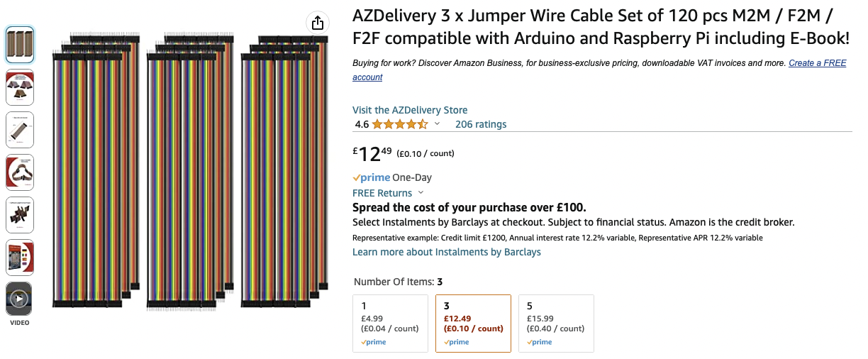Image resolution: width=868 pixels, height=359 pixels.
Task: Select the fifth product thumbnail image
Action: click(20, 215)
